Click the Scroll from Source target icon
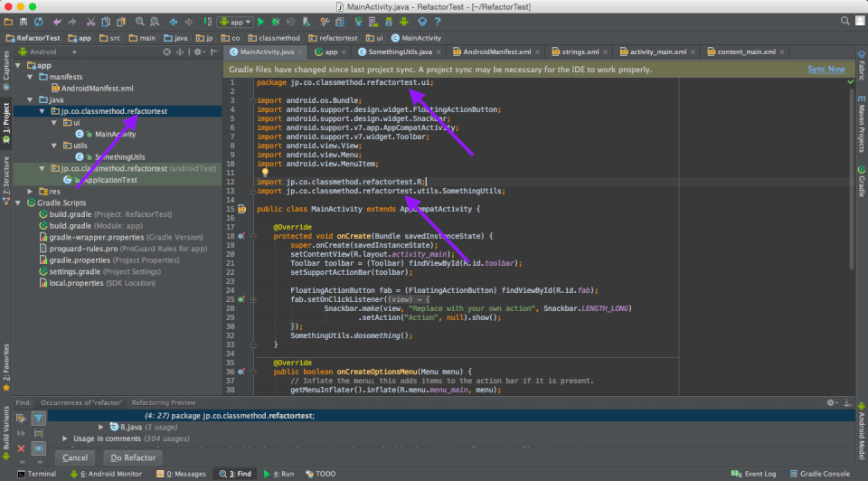This screenshot has height=481, width=868. pyautogui.click(x=166, y=52)
